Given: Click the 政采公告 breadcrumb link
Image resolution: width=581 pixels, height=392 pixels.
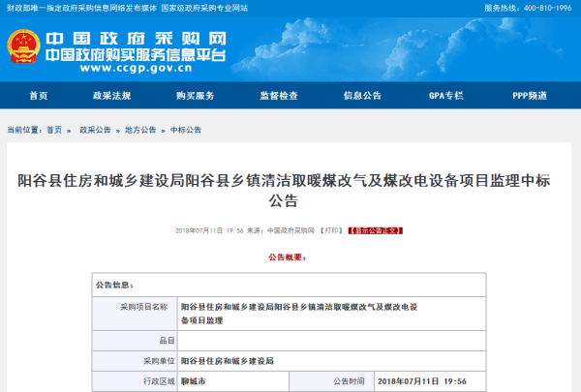Looking at the screenshot, I should 95,130.
